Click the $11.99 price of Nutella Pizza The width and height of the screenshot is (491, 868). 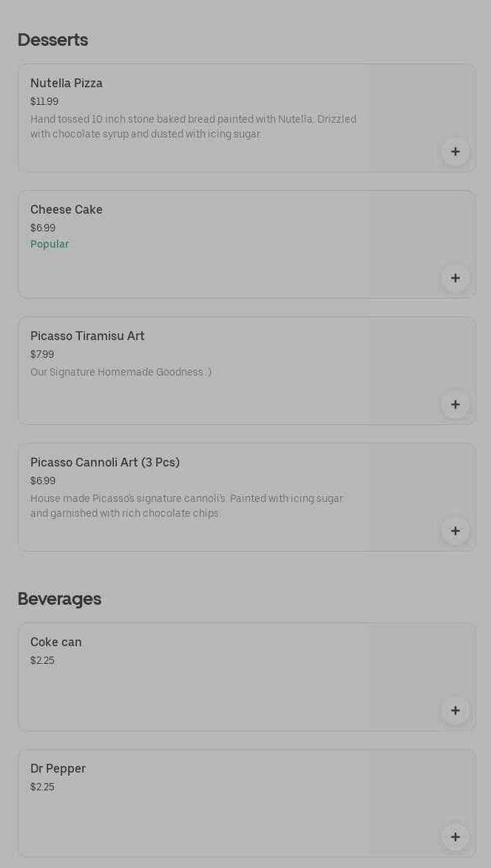click(44, 101)
